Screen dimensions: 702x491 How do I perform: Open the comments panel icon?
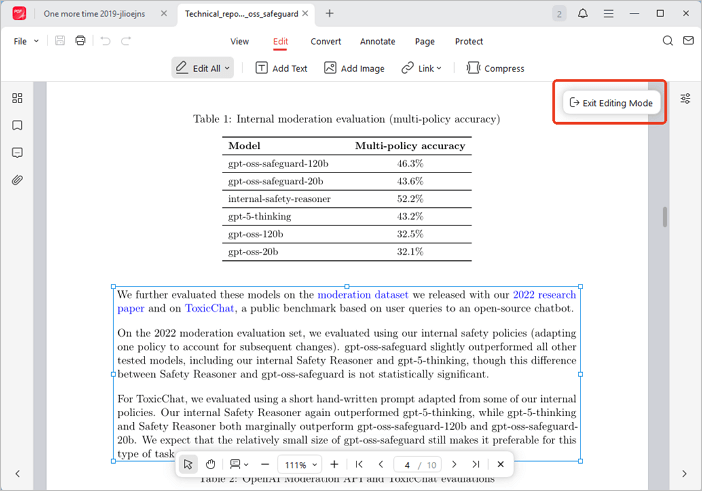(x=17, y=153)
